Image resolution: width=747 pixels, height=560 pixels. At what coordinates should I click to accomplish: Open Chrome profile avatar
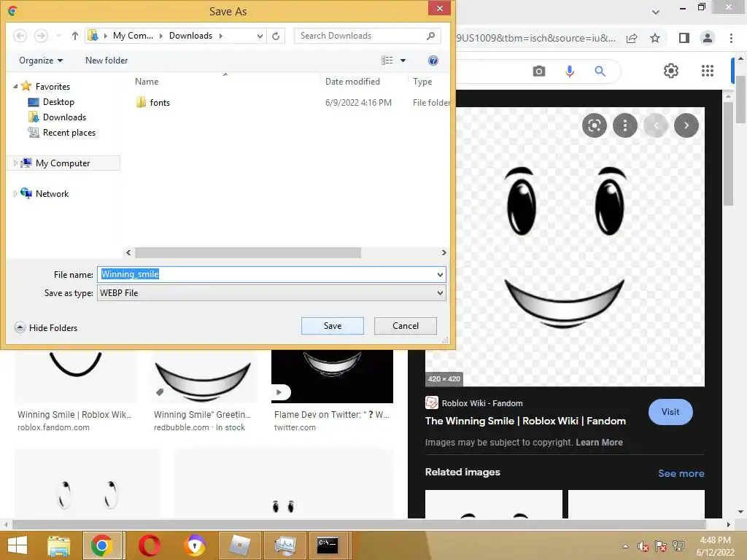point(708,38)
